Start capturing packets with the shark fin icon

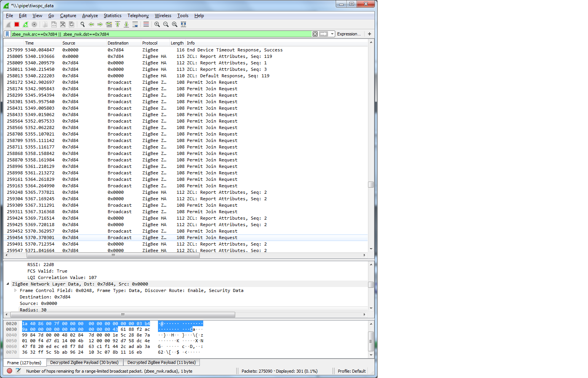point(8,24)
